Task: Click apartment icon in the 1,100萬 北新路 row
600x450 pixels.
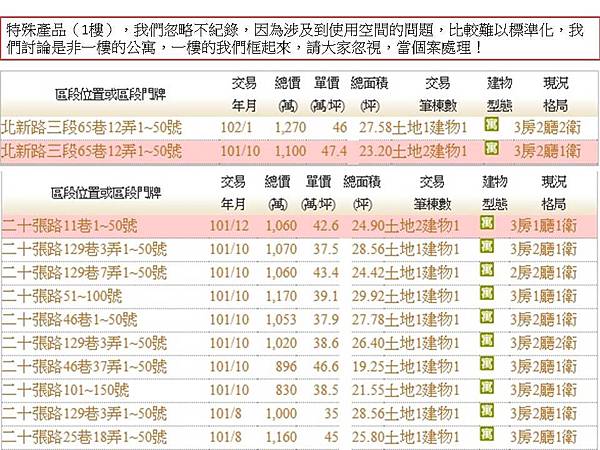Action: tap(491, 148)
